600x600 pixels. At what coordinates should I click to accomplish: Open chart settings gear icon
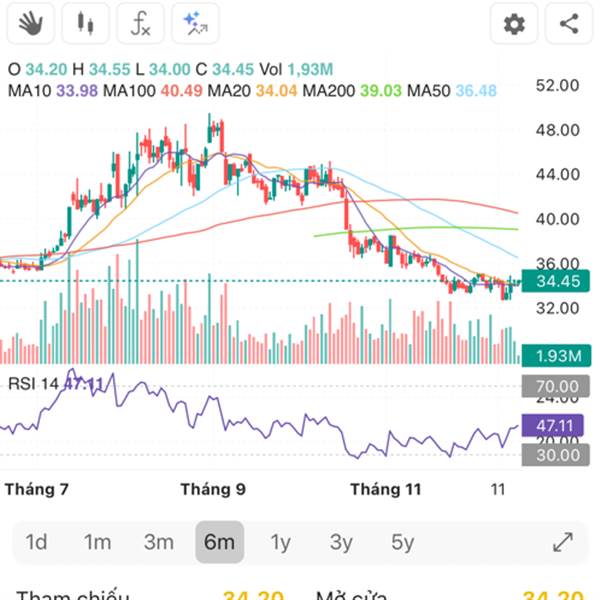pos(514,23)
